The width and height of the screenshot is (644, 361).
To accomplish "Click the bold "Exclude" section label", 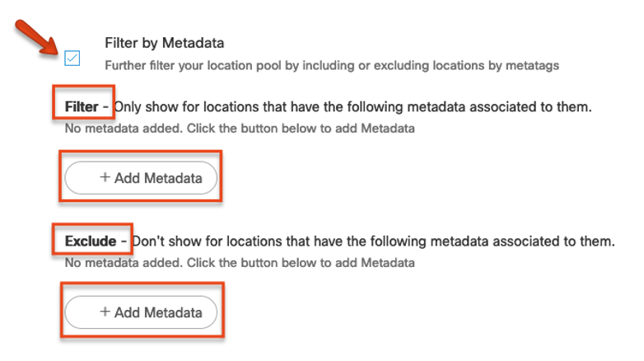I will tap(91, 241).
